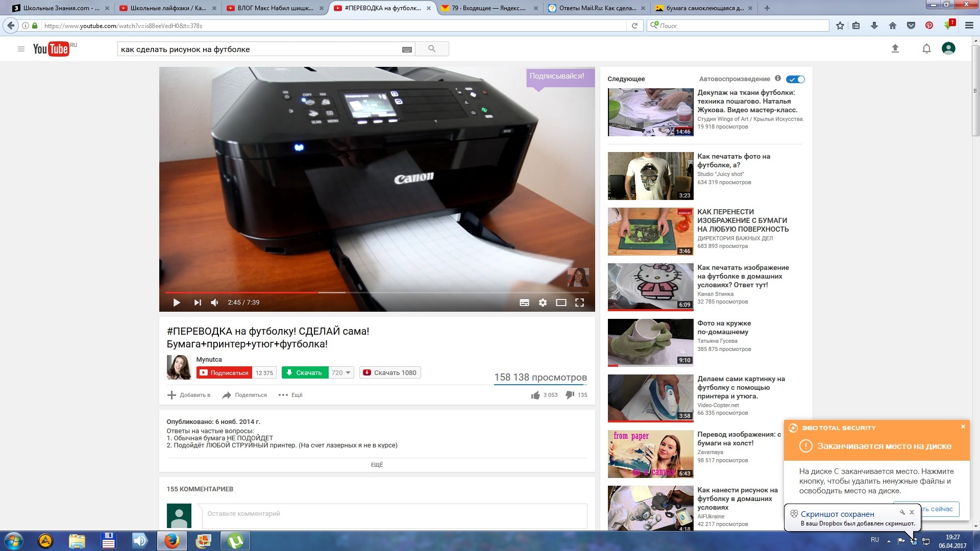Skip to the next video
This screenshot has height=551, width=980.
198,303
